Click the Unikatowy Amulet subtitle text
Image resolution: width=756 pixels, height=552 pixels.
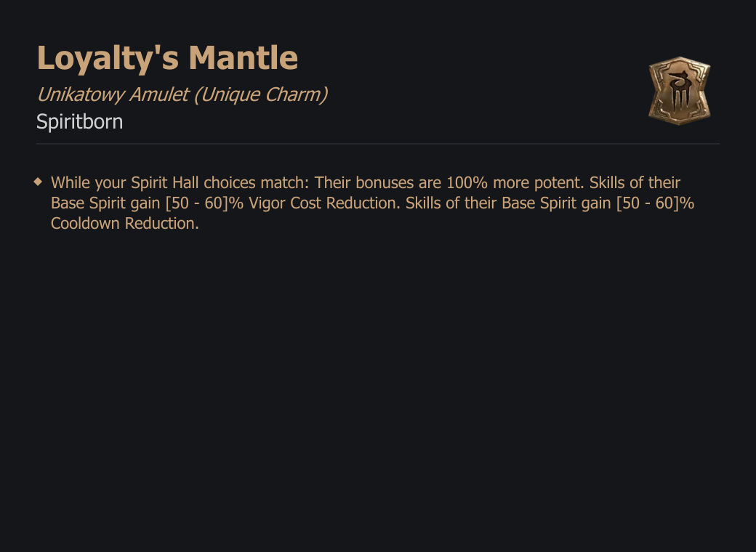click(113, 95)
